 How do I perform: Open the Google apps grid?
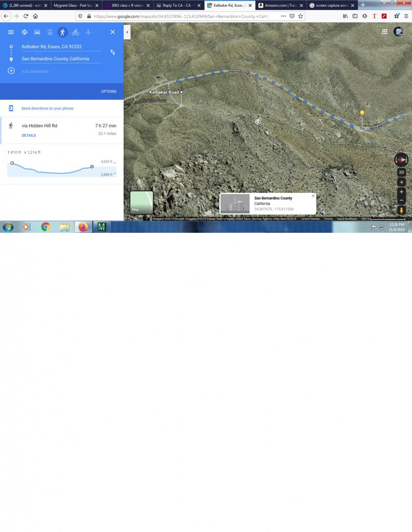(384, 31)
